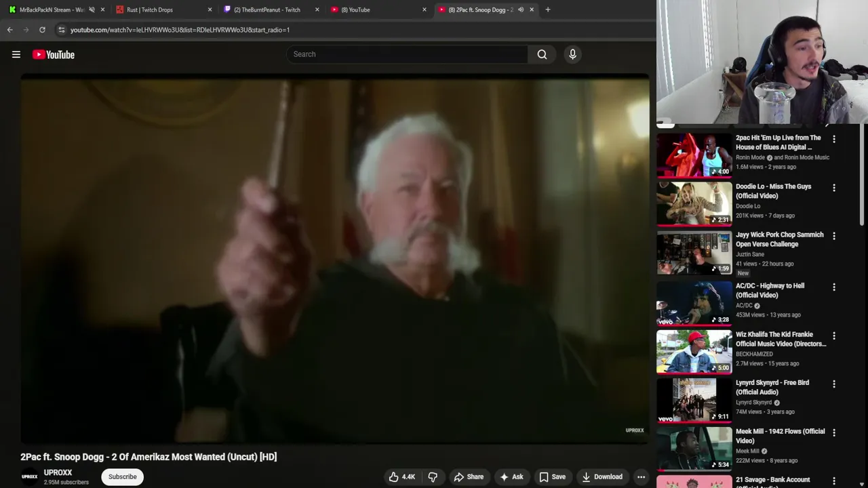Image resolution: width=868 pixels, height=488 pixels.
Task: Open options menu for 21 Savage Bank Account
Action: click(x=834, y=481)
